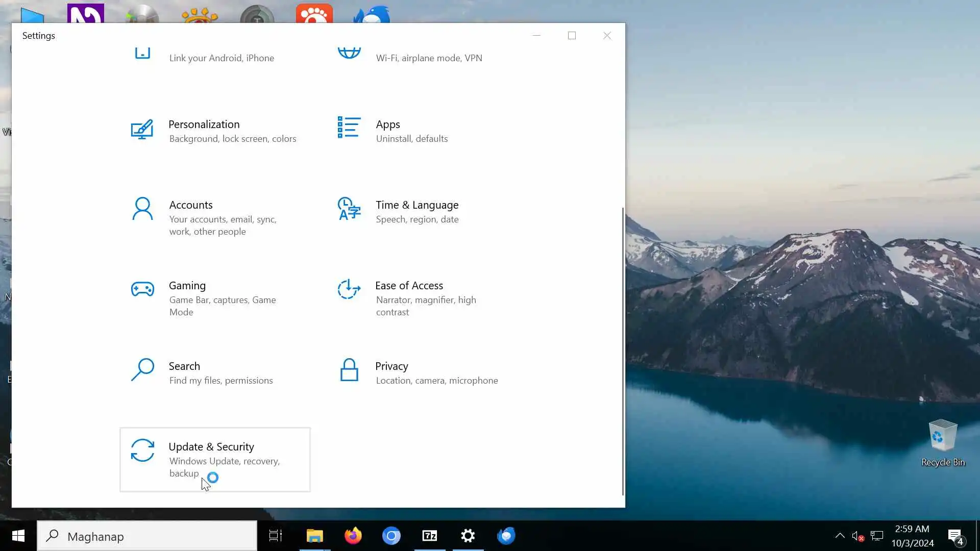
Task: Open Time & Language settings icon
Action: click(349, 209)
